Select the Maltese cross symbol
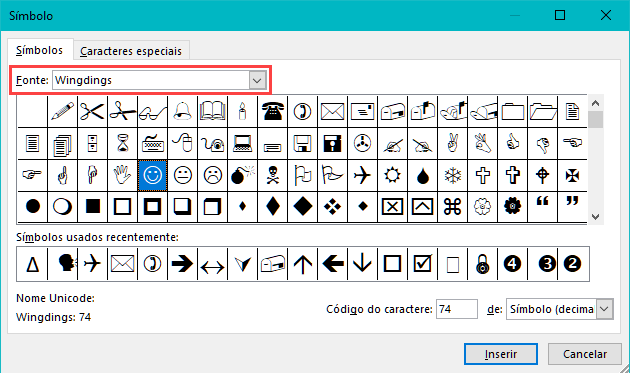This screenshot has width=630, height=373. 573,175
